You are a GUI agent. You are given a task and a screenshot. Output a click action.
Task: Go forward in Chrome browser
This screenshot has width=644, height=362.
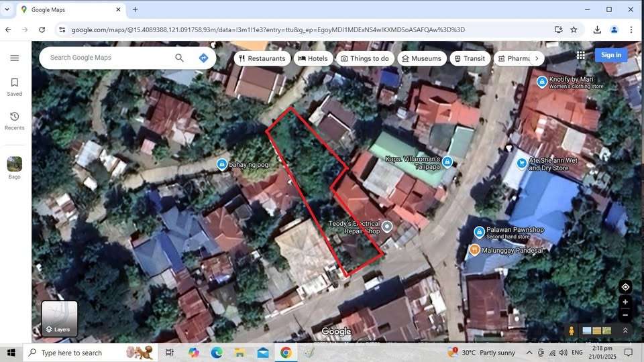tap(25, 29)
